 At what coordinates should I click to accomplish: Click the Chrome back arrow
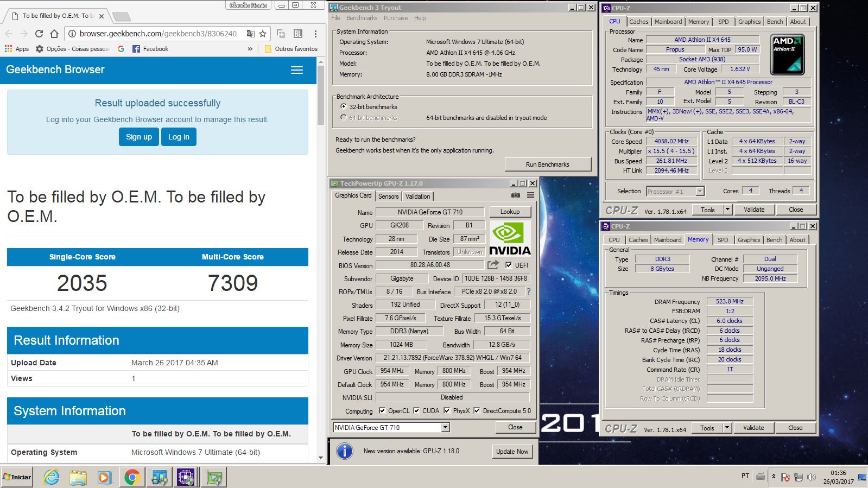pyautogui.click(x=9, y=34)
